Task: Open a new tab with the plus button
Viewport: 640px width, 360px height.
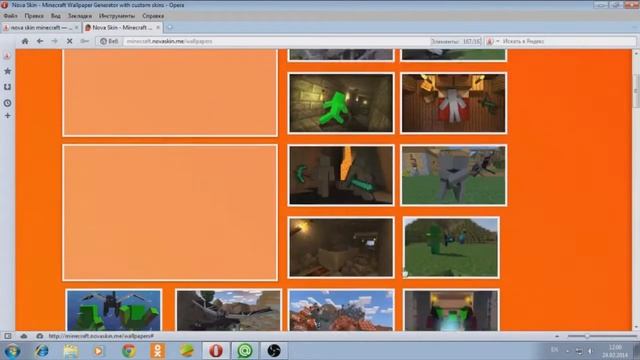Action: pyautogui.click(x=170, y=27)
